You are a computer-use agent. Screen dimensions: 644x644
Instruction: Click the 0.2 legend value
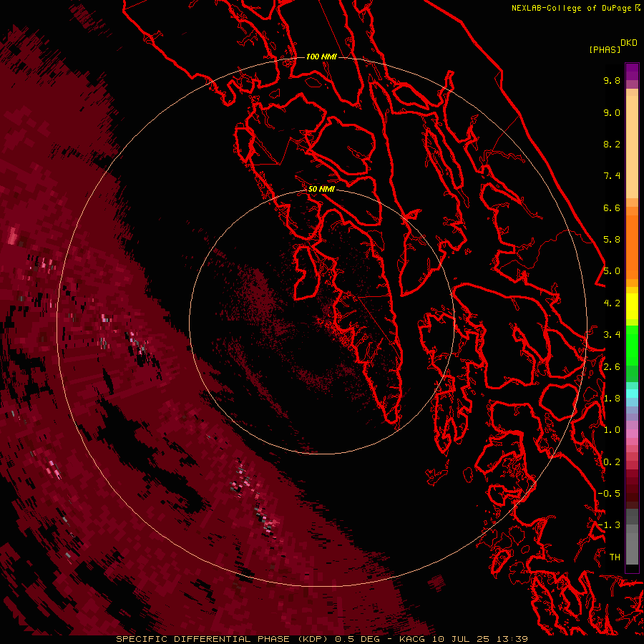tap(612, 462)
